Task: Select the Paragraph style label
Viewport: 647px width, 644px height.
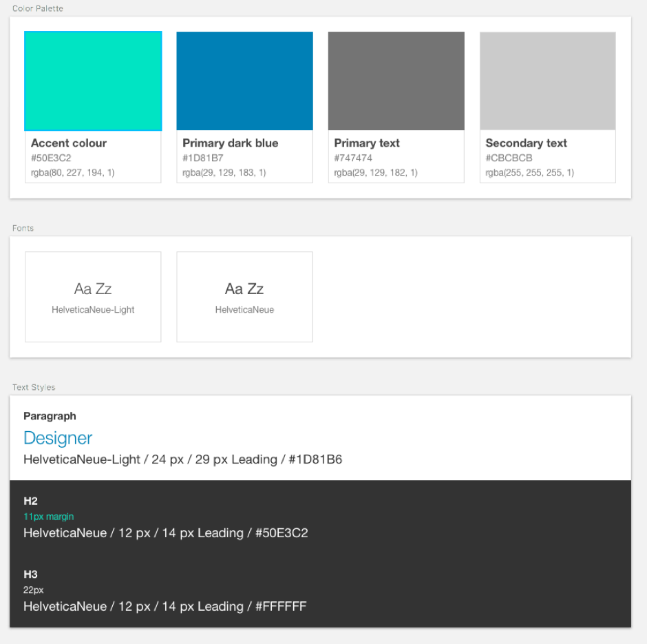Action: coord(50,416)
